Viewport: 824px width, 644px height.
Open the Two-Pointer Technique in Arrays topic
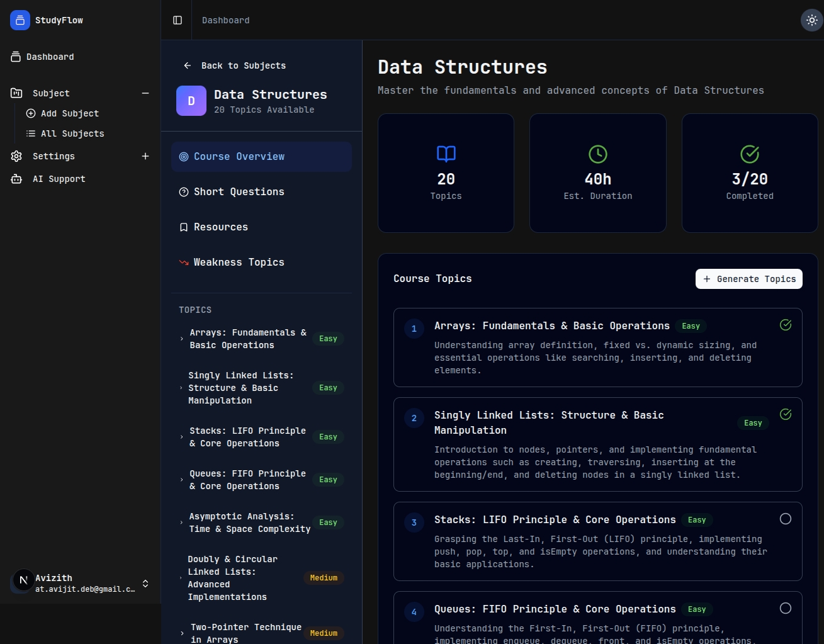(261, 633)
